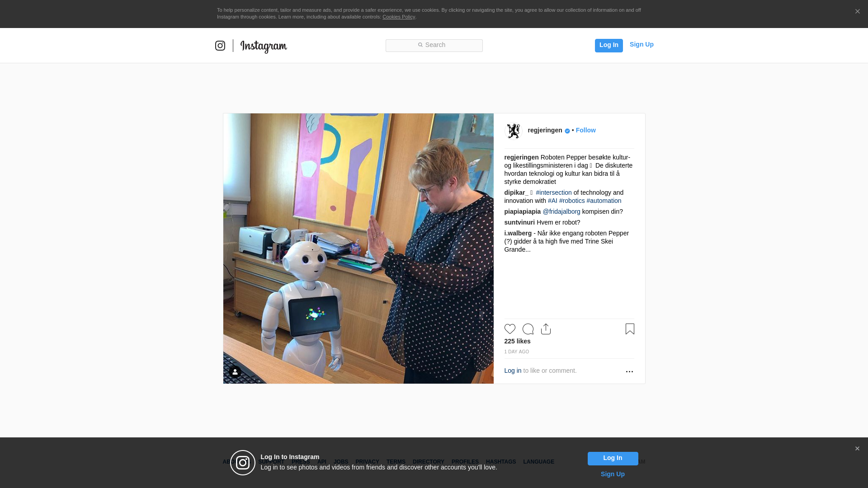Open the DIRECTORY footer link

(x=429, y=462)
